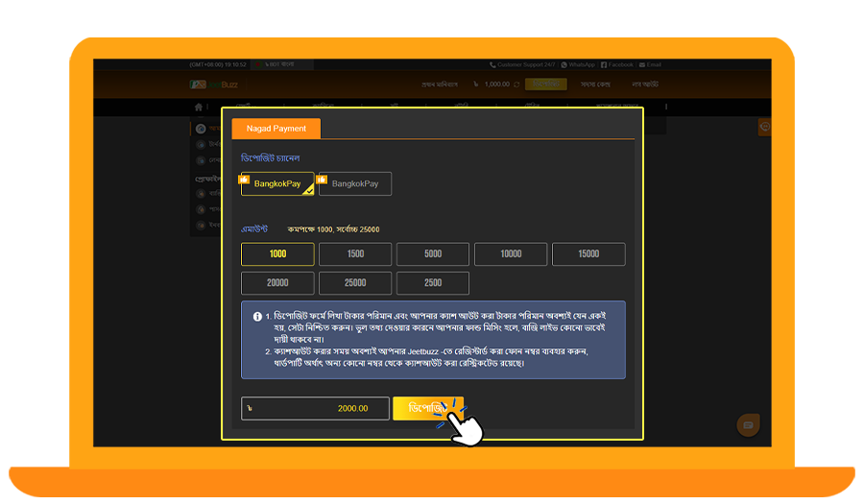The image size is (864, 504).
Task: Choose the 25000 amount option
Action: click(355, 283)
